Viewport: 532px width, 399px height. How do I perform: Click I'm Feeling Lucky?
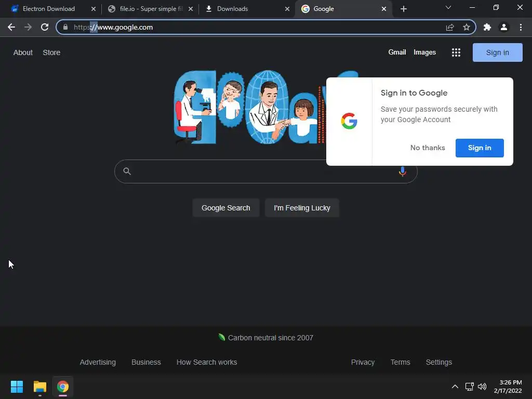(302, 208)
